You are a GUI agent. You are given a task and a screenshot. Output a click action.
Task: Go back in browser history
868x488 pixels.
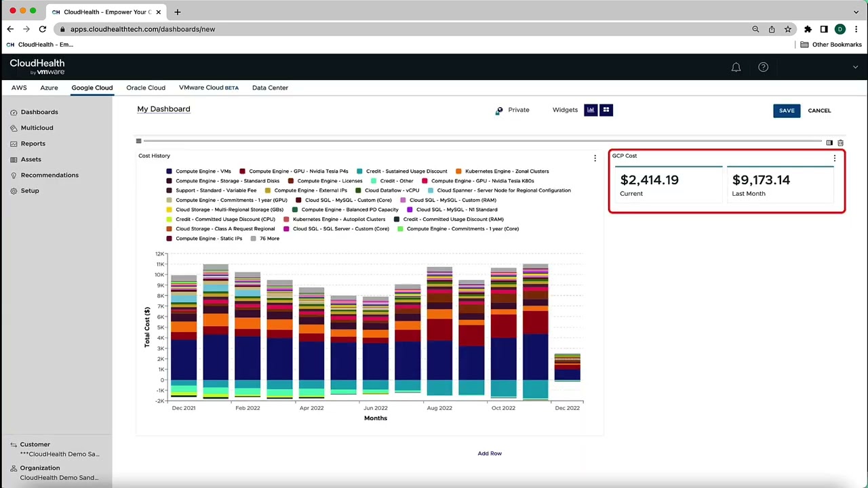click(10, 29)
